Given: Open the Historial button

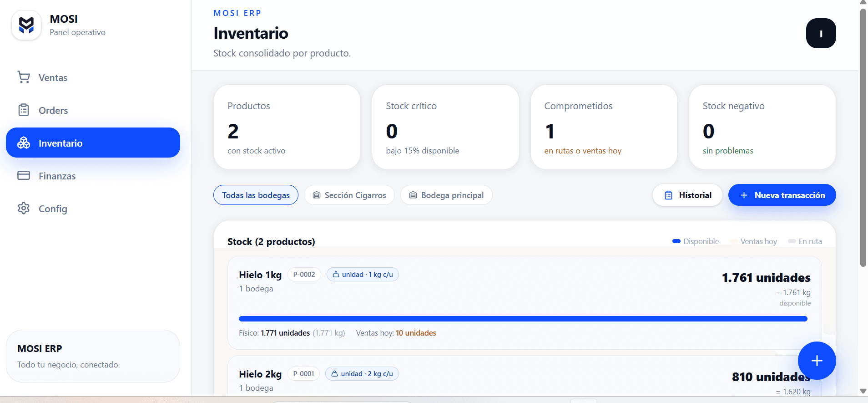Looking at the screenshot, I should tap(687, 195).
